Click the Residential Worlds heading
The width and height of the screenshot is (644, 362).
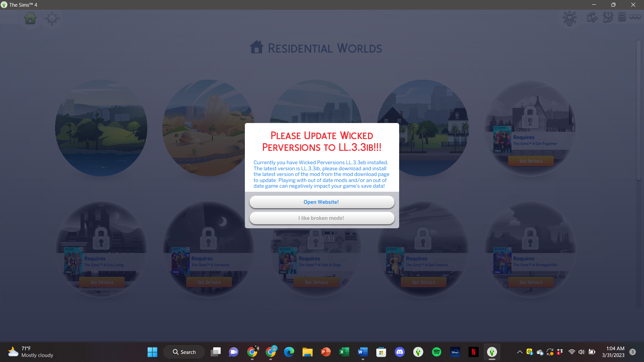click(x=325, y=48)
